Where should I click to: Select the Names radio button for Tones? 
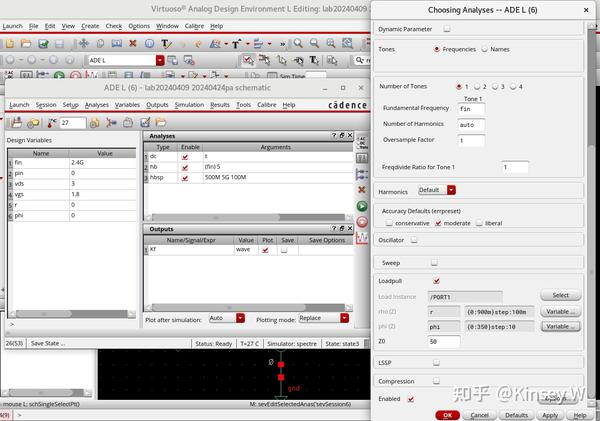pyautogui.click(x=485, y=49)
